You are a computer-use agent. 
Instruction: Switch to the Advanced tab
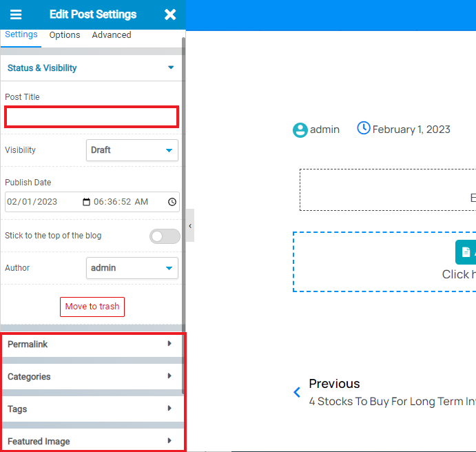pos(112,35)
